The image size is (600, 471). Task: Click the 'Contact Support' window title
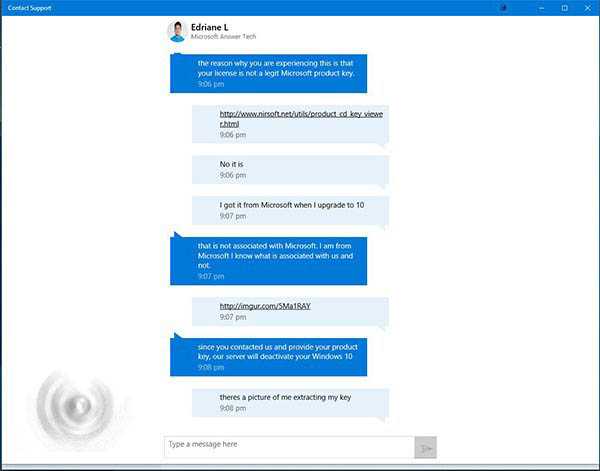(x=29, y=8)
